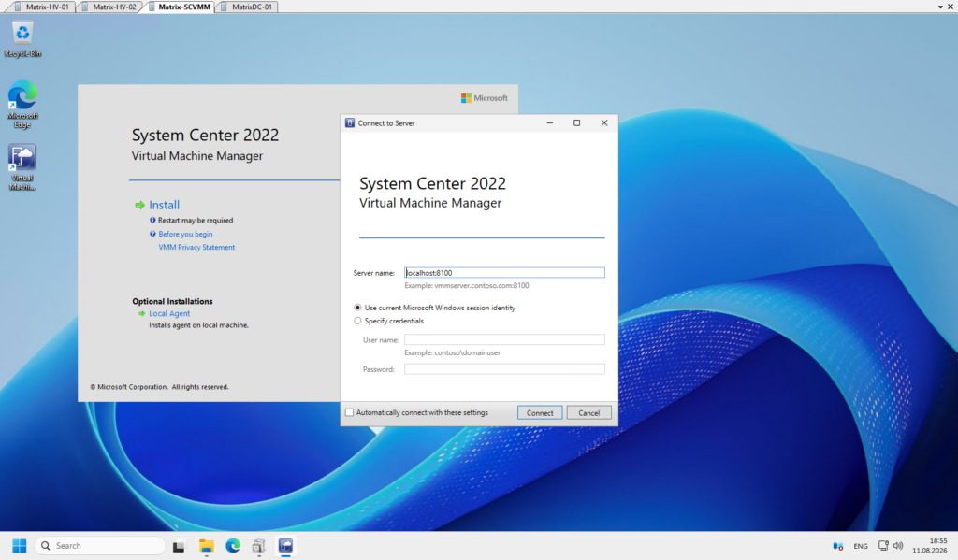Open Virtual Machine Manager desktop shortcut
Screen dimensions: 958x560
[x=22, y=167]
